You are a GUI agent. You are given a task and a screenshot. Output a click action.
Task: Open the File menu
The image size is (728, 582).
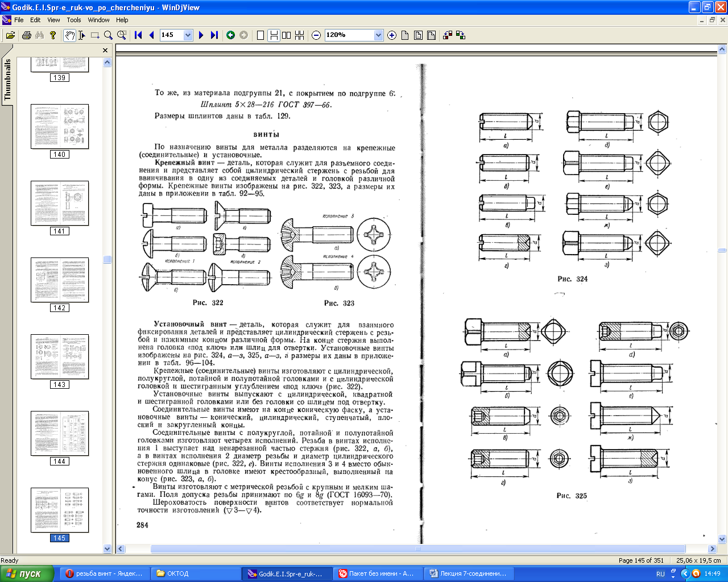point(19,20)
